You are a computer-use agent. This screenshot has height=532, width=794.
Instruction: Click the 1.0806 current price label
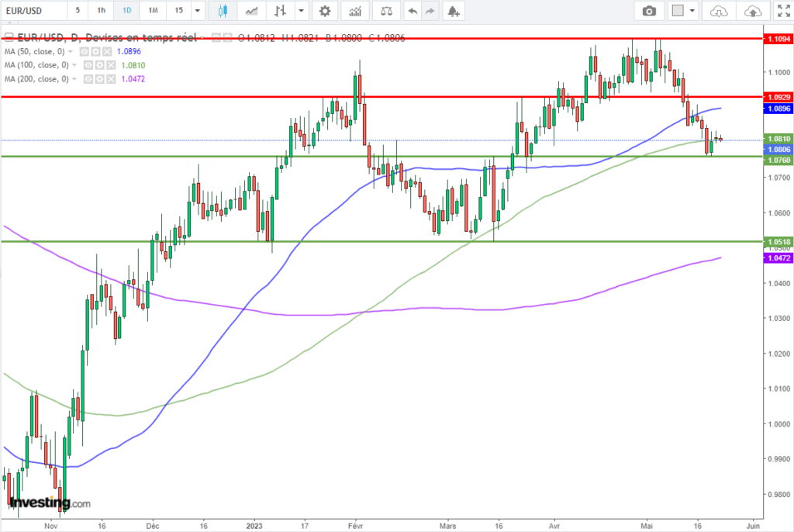tap(777, 150)
